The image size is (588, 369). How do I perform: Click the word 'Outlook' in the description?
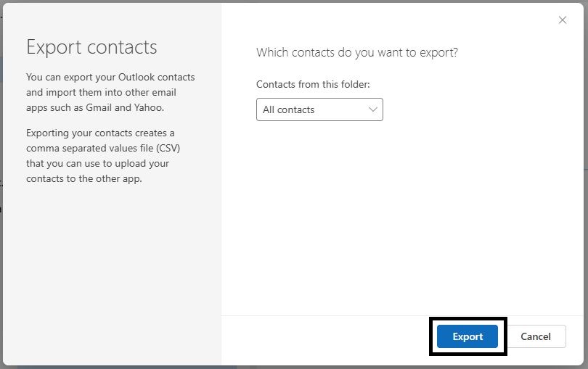pyautogui.click(x=136, y=77)
